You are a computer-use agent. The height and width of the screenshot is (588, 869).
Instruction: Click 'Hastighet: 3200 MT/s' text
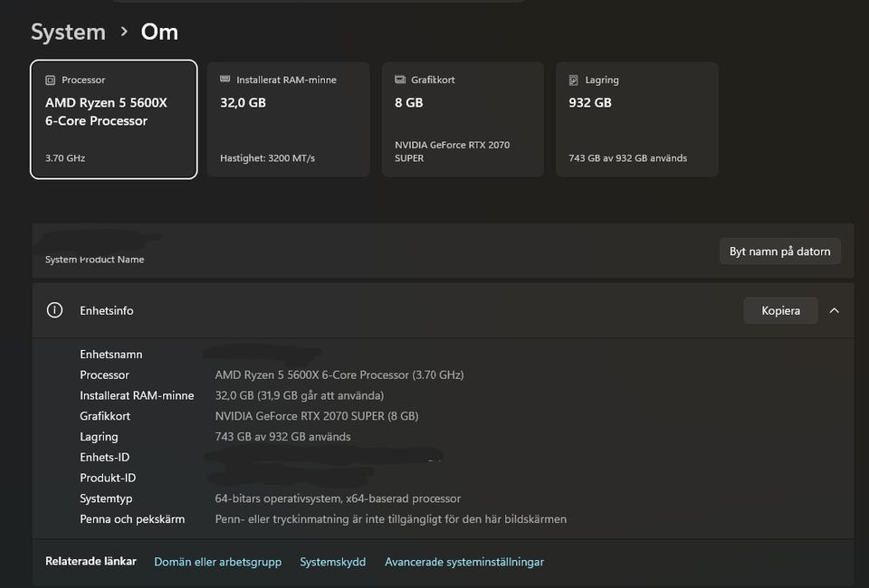[x=267, y=158]
